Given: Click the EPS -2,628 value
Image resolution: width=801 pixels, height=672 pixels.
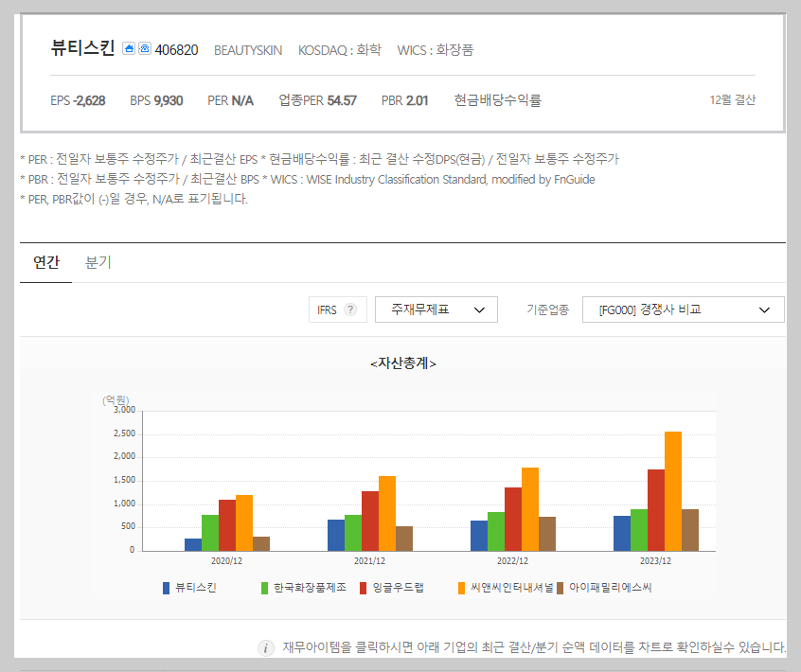Looking at the screenshot, I should pos(78,100).
